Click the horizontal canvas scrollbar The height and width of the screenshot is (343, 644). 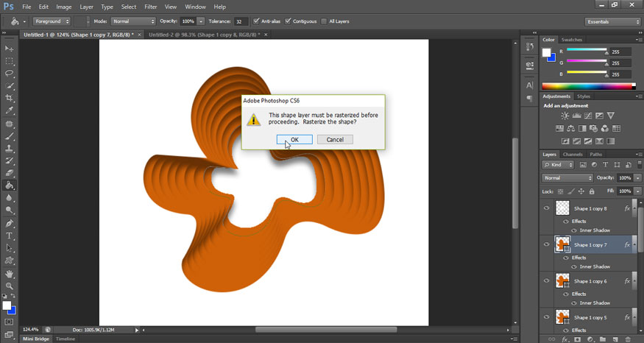point(326,330)
